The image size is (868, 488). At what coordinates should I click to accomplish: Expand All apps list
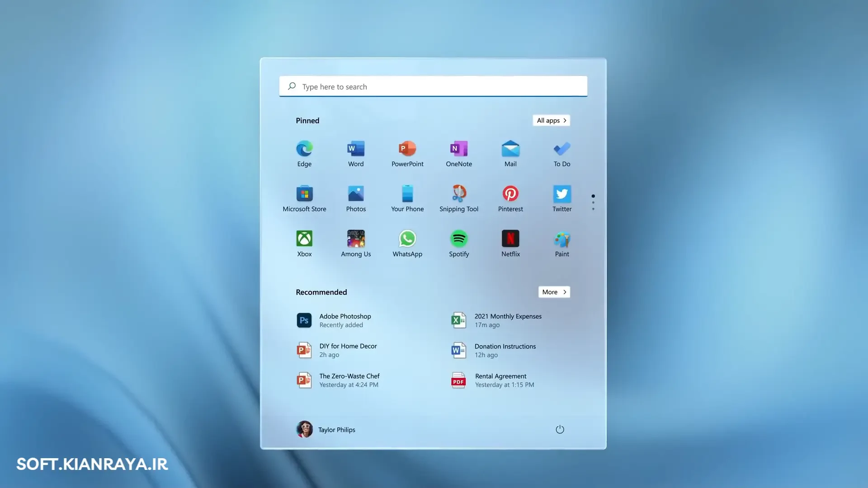tap(550, 120)
